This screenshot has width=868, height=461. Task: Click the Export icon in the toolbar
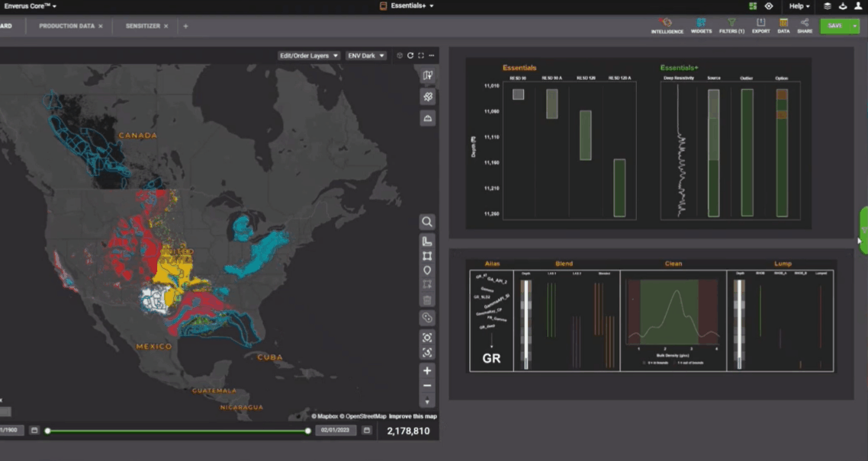coord(760,25)
